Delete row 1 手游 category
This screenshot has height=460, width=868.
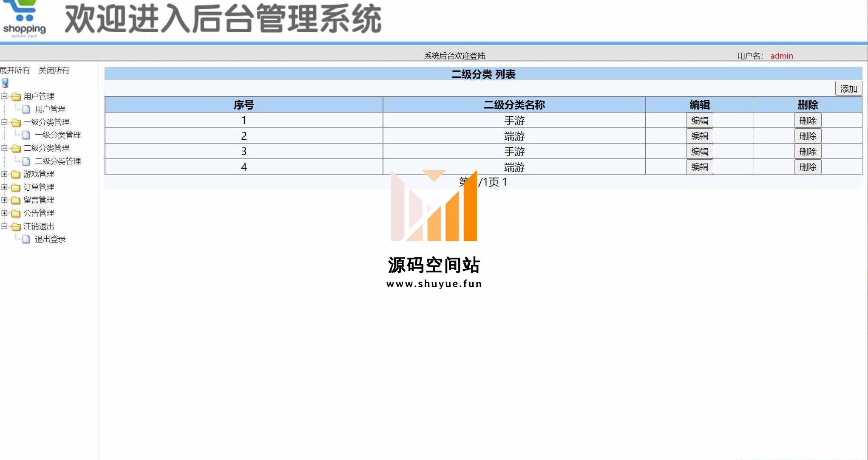tap(808, 121)
